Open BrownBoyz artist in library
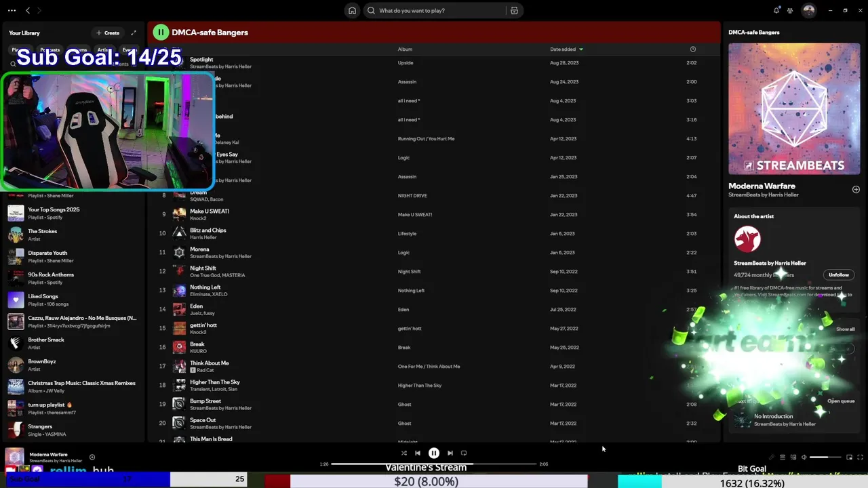Image resolution: width=868 pixels, height=488 pixels. (73, 365)
